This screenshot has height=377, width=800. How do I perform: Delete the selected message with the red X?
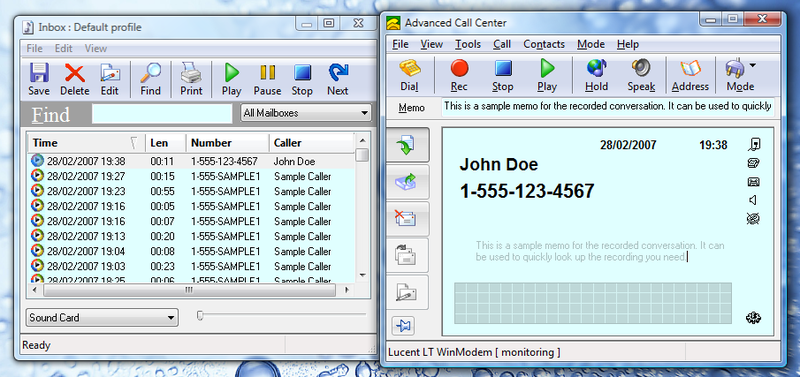74,79
